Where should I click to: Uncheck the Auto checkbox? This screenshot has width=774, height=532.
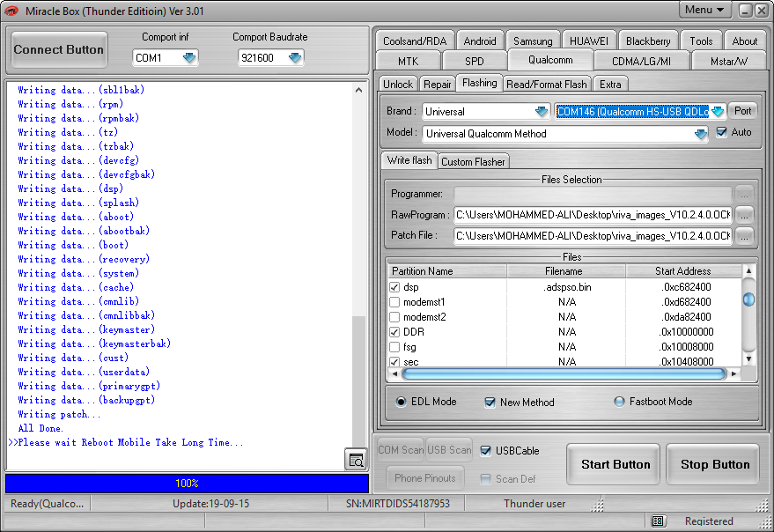click(722, 132)
